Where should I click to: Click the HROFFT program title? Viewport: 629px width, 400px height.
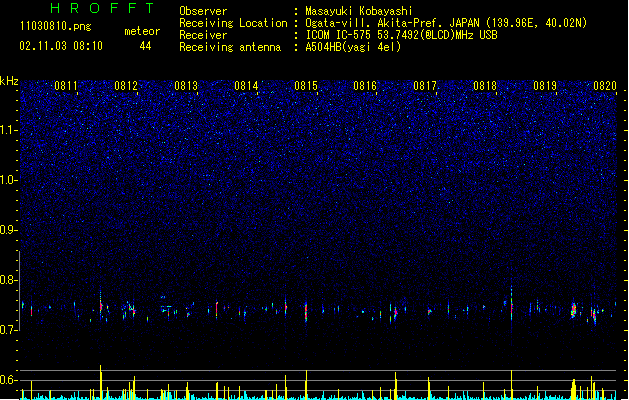[102, 8]
